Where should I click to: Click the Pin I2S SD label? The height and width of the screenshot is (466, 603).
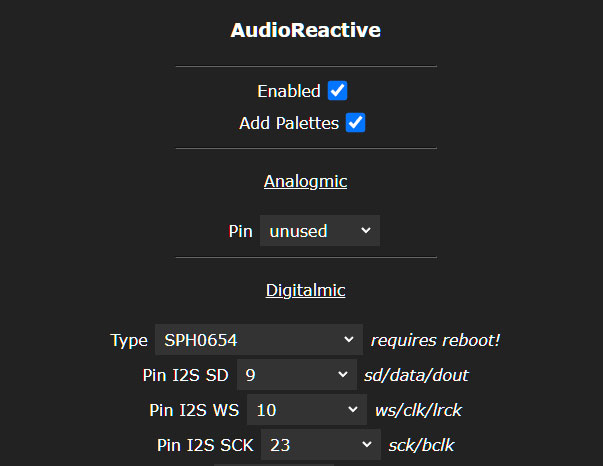coord(186,376)
